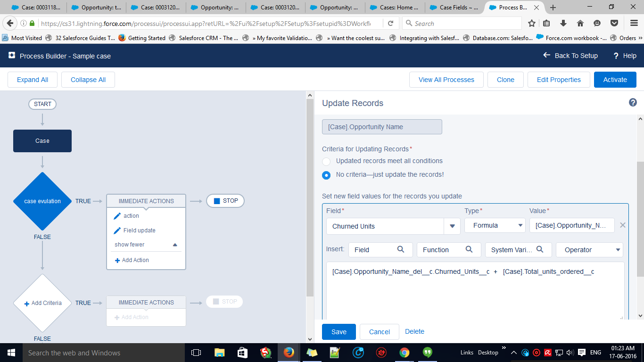Show hidden system tray icons

514,353
